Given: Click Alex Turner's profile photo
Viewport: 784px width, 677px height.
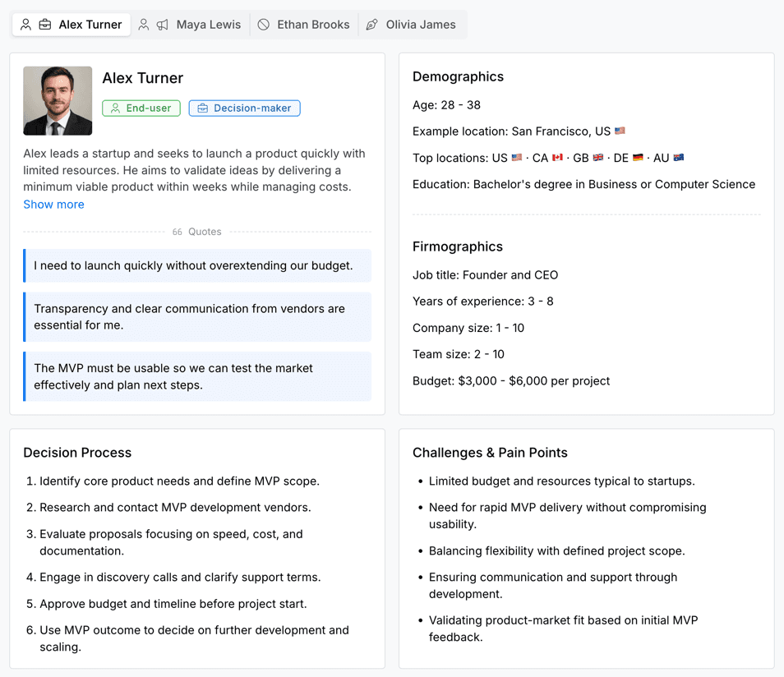Looking at the screenshot, I should (x=58, y=100).
